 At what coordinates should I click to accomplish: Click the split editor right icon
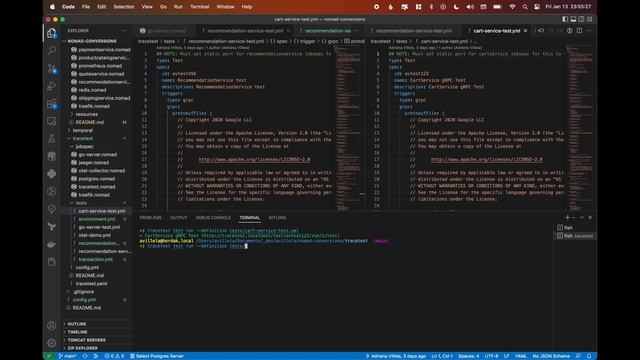579,31
